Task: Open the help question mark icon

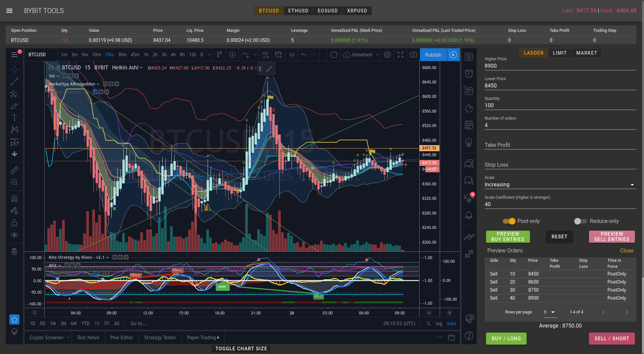Action: pyautogui.click(x=469, y=336)
